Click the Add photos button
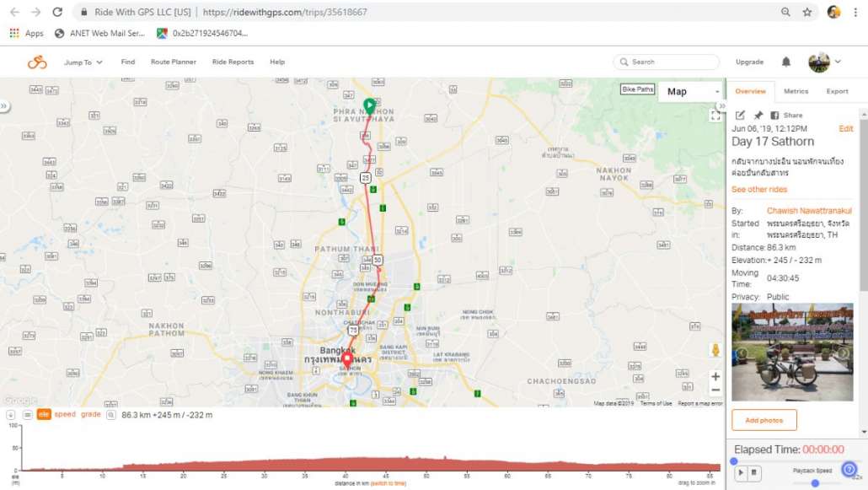Screen dimensions: 868x490 tap(764, 420)
